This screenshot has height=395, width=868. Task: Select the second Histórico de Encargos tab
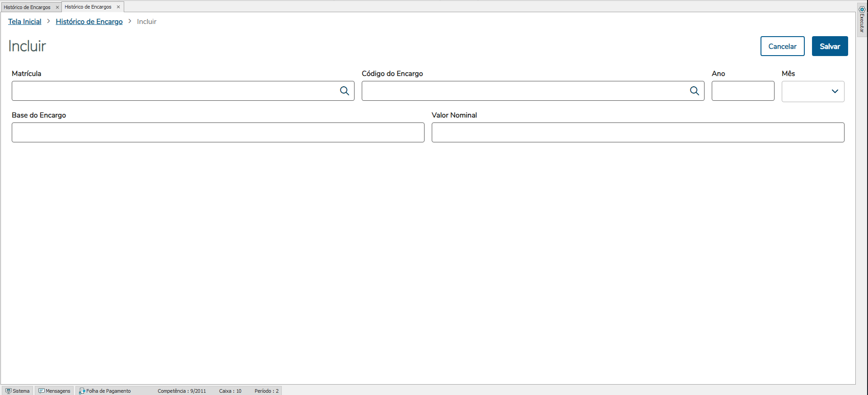88,7
